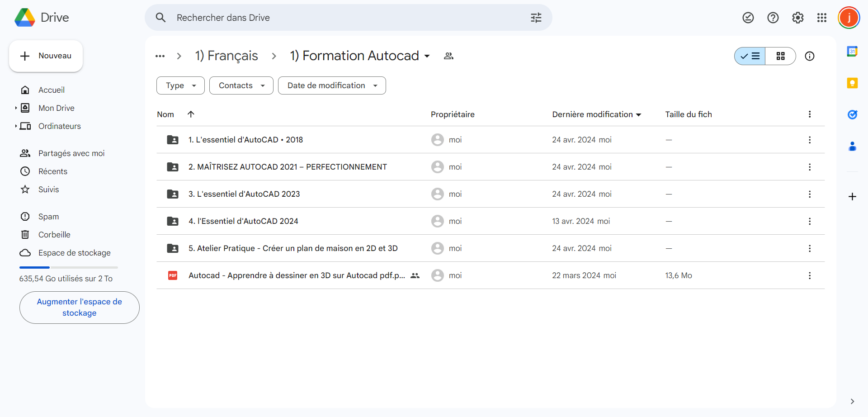Viewport: 868px width, 417px height.
Task: Open the Spam section
Action: tap(49, 217)
